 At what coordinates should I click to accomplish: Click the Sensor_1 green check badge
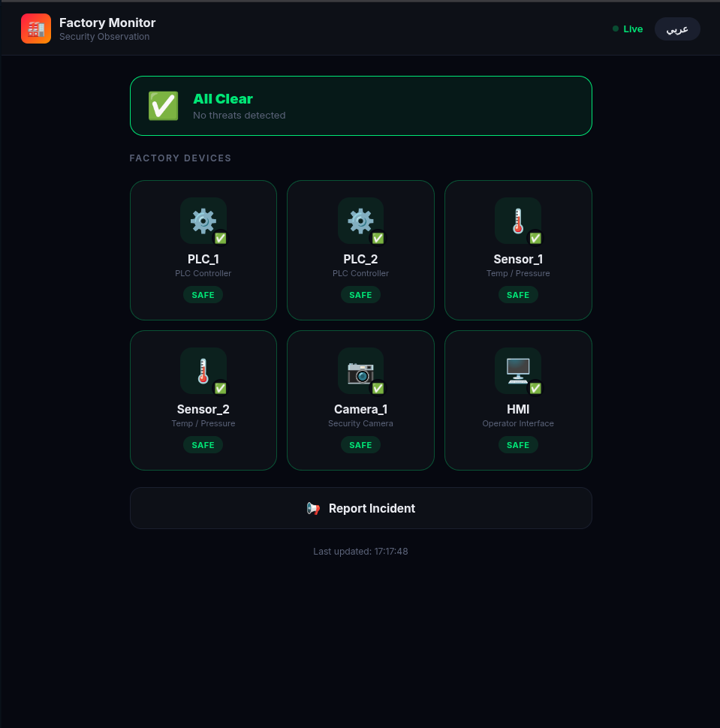click(x=535, y=238)
